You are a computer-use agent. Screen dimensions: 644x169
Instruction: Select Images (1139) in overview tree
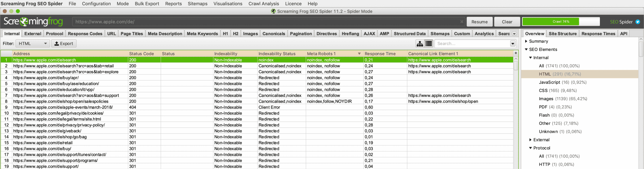pos(563,99)
